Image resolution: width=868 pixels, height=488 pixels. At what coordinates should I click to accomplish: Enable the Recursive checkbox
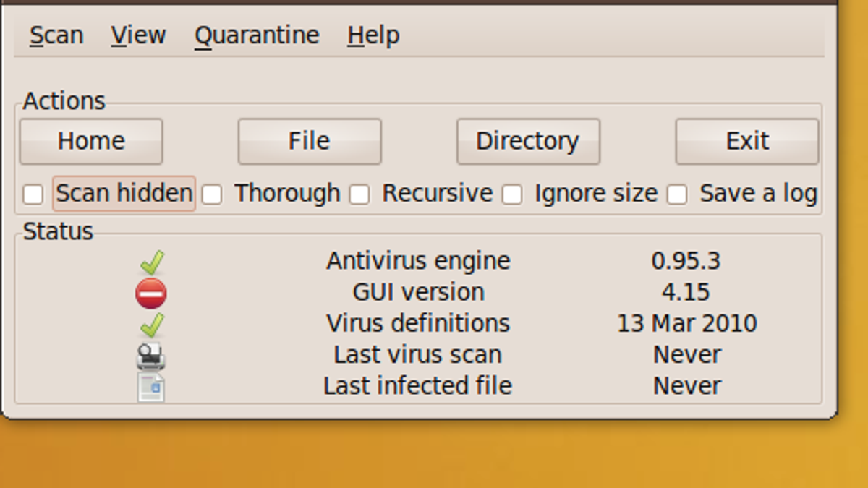[x=359, y=194]
